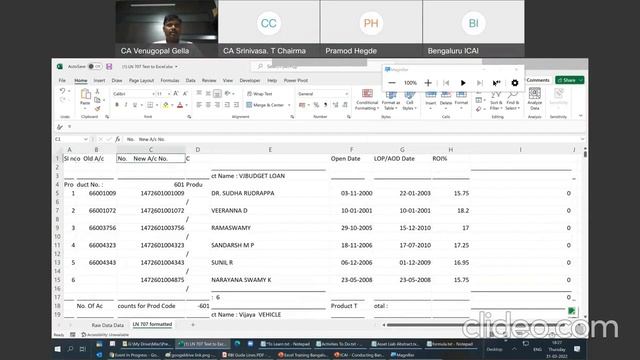640x360 pixels.
Task: Click the Borders icon
Action: tap(150, 105)
